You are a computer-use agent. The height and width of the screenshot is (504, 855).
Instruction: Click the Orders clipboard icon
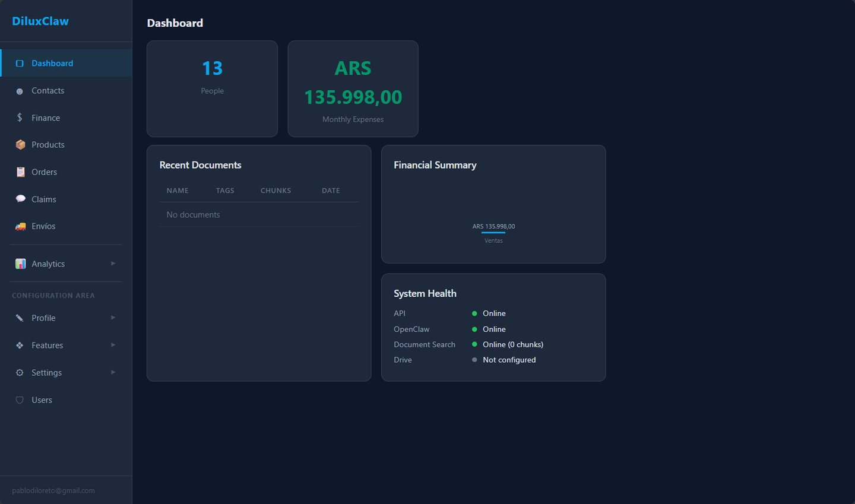(x=20, y=172)
